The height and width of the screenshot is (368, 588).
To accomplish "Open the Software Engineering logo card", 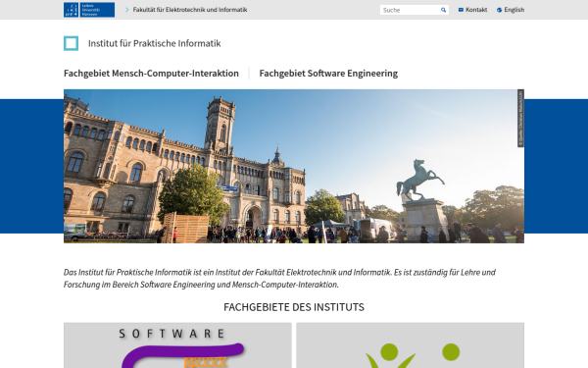I will point(177,345).
